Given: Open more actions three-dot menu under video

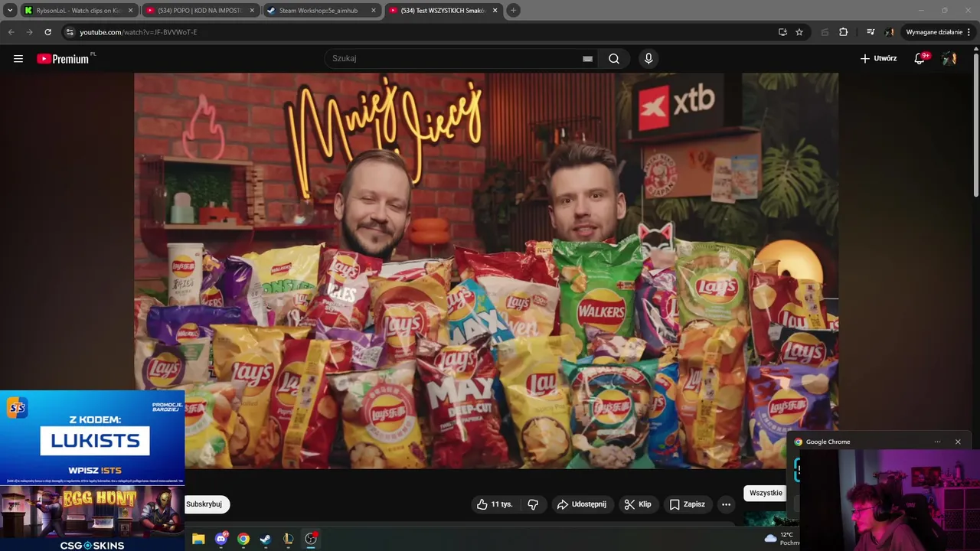Looking at the screenshot, I should click(726, 504).
